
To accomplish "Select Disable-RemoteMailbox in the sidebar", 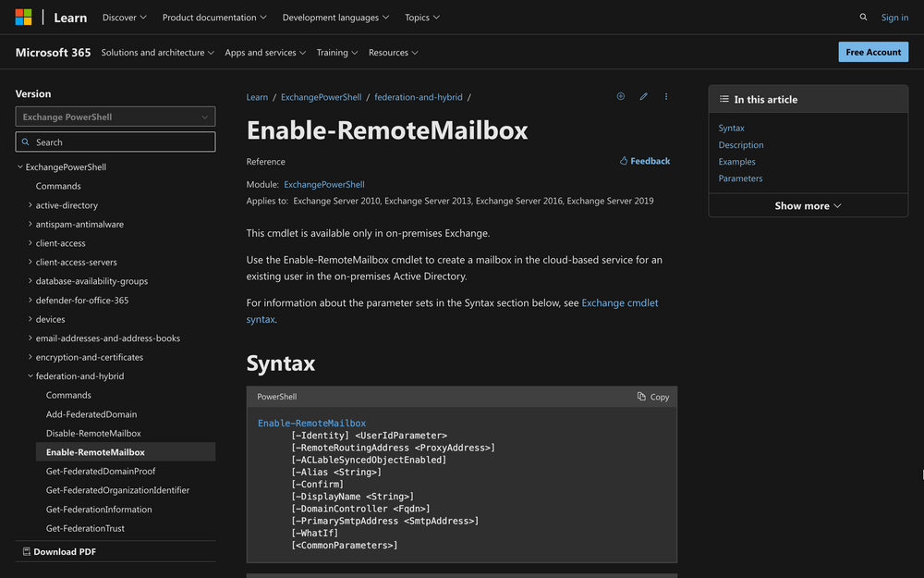I will [92, 433].
